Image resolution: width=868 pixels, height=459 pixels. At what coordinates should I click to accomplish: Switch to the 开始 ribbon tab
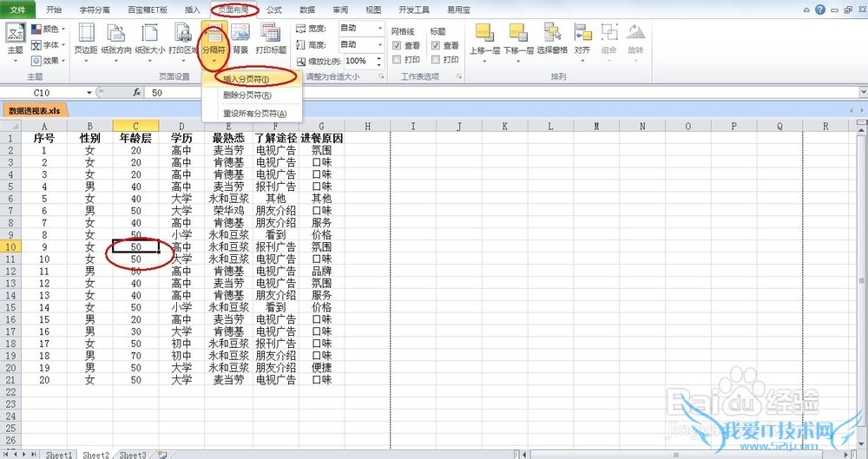54,10
